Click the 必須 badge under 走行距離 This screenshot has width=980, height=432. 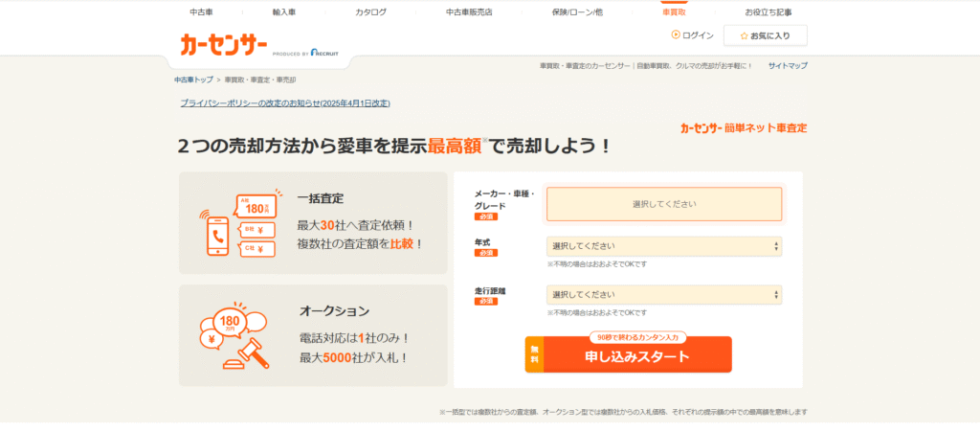coord(485,301)
